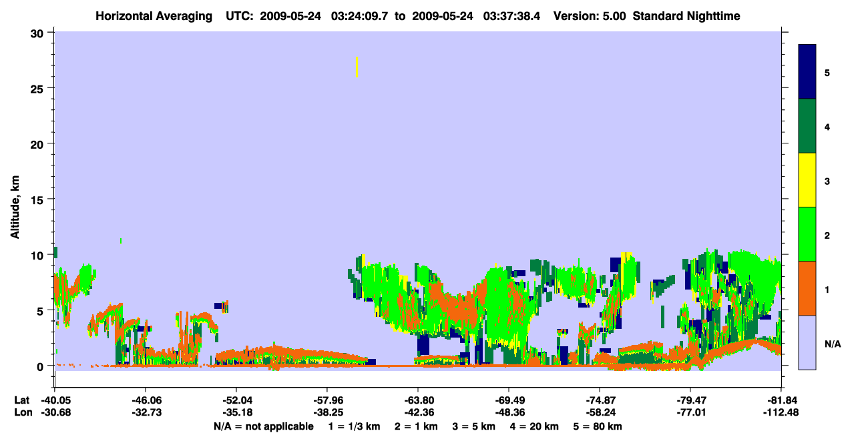Viewport: 868px width, 445px height.
Task: Click 'Standard Nighttime' in the title
Action: 686,16
